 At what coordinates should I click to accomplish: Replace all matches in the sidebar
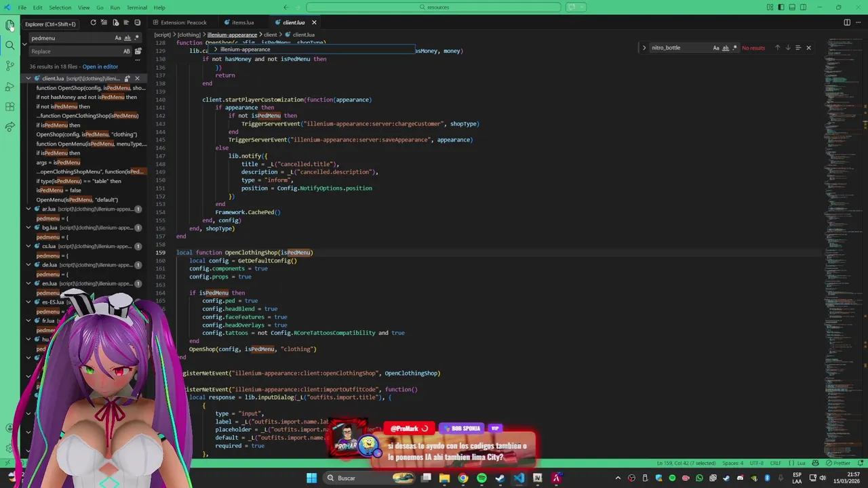138,52
